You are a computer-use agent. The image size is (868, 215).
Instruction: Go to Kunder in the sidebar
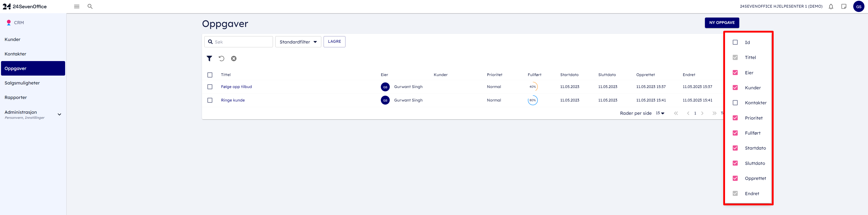pos(12,39)
